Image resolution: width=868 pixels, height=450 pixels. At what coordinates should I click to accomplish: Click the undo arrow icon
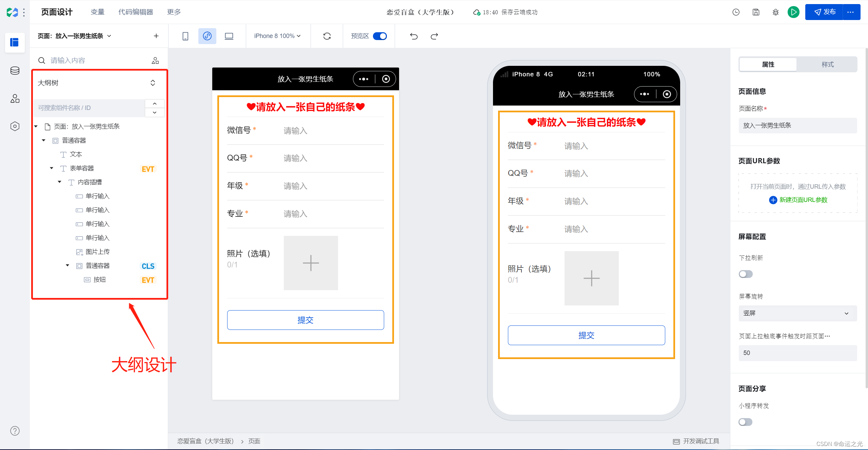414,36
